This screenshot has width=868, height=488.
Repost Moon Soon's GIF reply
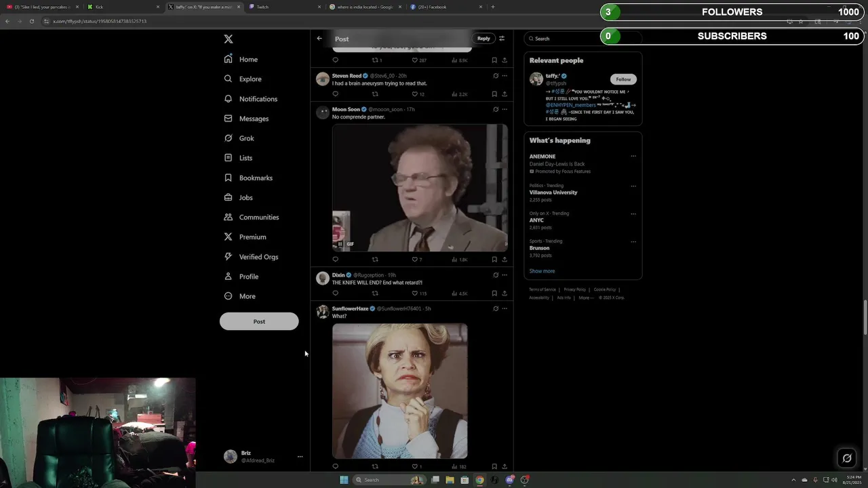(x=375, y=260)
